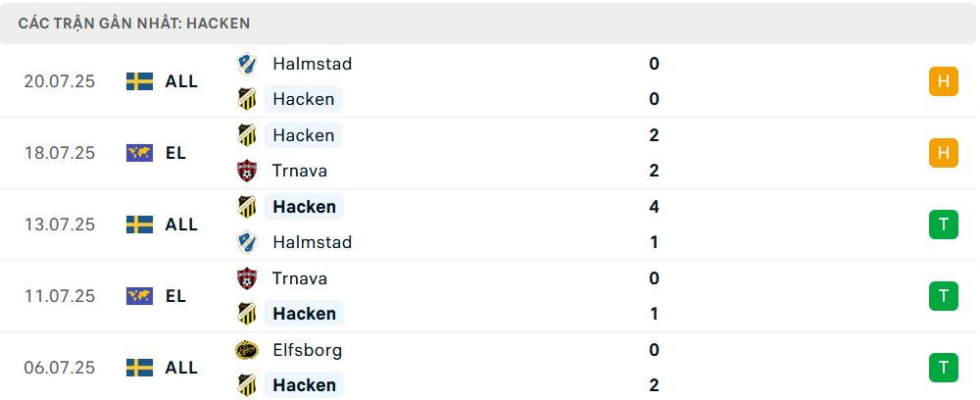
Task: Open the Elfsborg team link
Action: click(x=307, y=350)
